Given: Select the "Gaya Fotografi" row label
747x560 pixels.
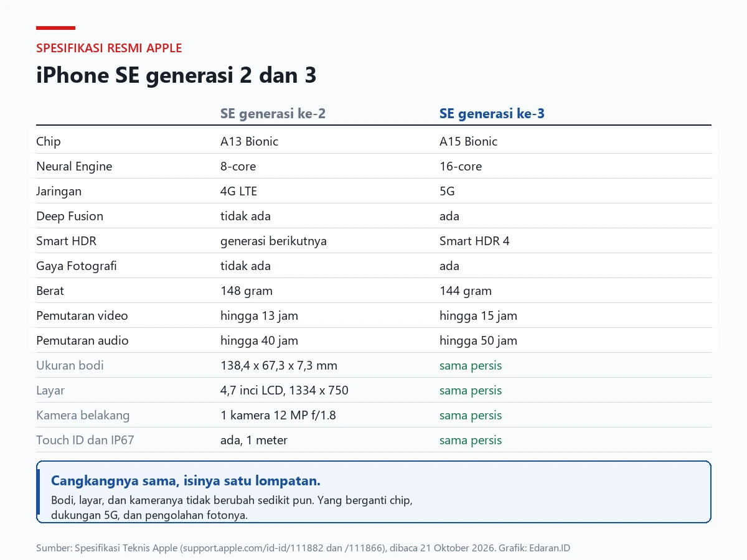Looking at the screenshot, I should [76, 266].
